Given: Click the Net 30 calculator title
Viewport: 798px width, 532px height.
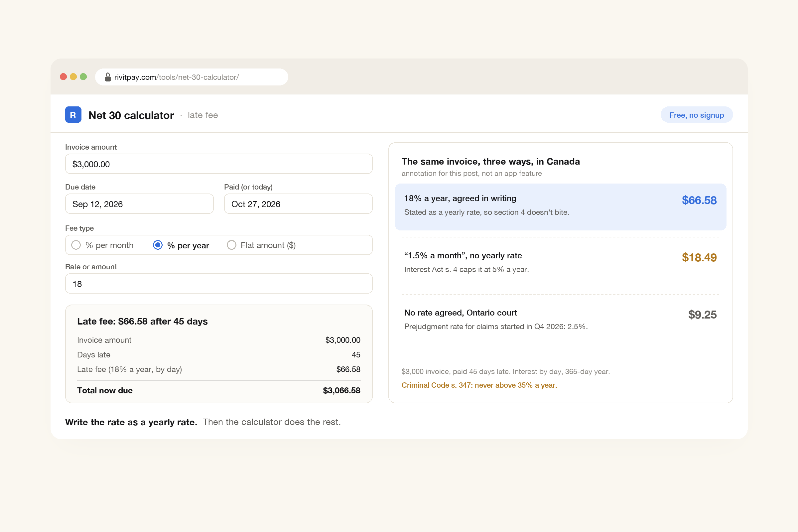Looking at the screenshot, I should pyautogui.click(x=131, y=115).
